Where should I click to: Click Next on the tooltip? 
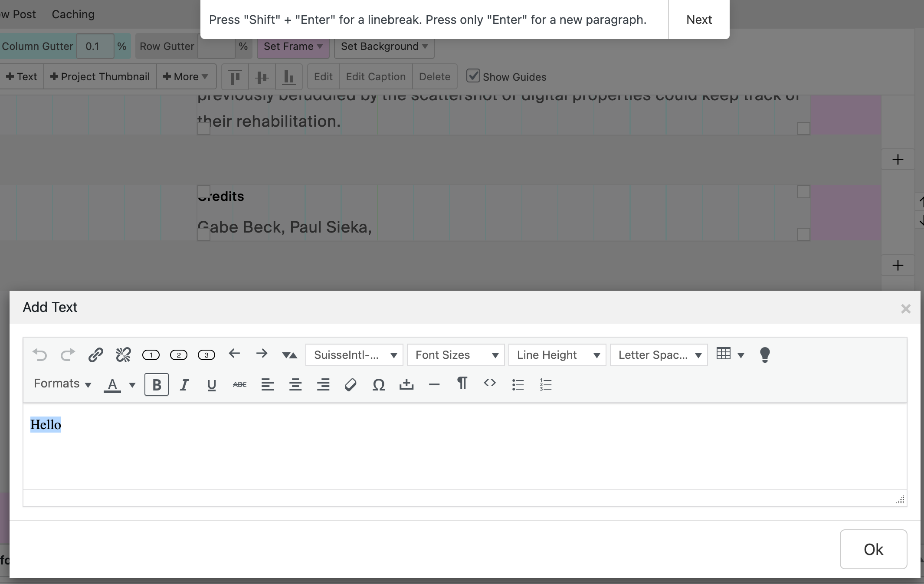pyautogui.click(x=699, y=20)
